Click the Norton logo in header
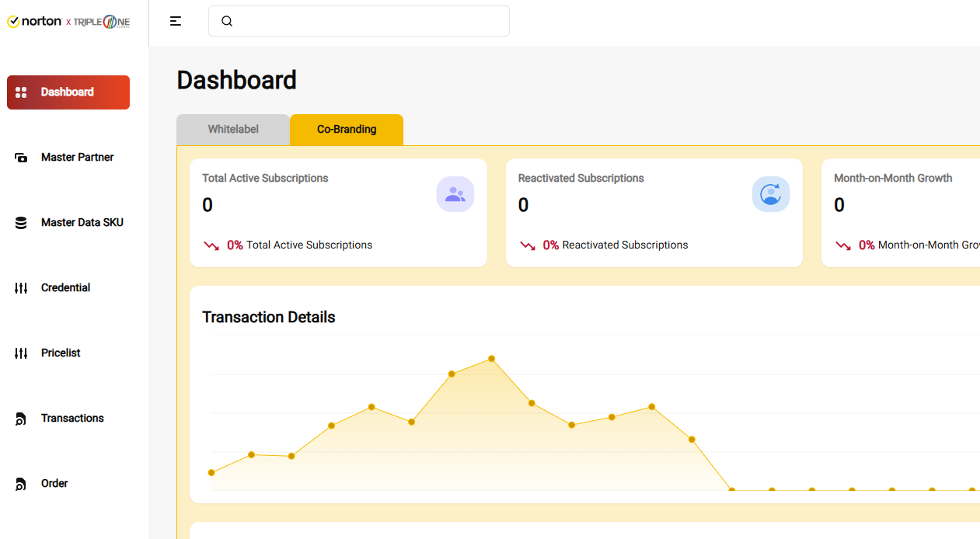 (x=34, y=22)
